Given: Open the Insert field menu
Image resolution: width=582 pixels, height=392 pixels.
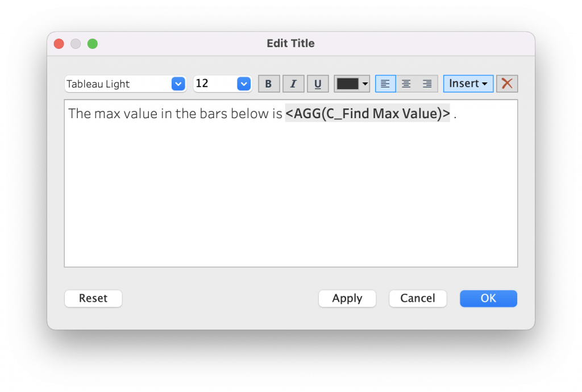Looking at the screenshot, I should tap(468, 84).
